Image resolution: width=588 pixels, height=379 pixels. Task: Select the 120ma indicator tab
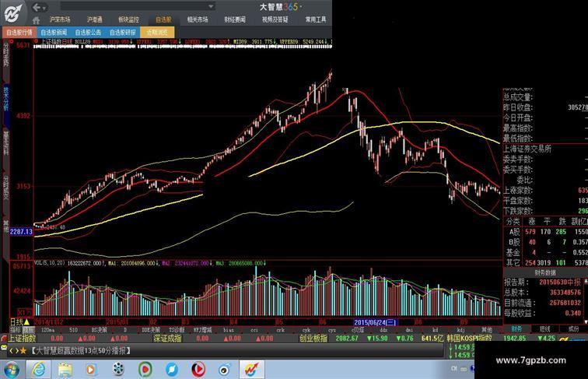coord(47,330)
